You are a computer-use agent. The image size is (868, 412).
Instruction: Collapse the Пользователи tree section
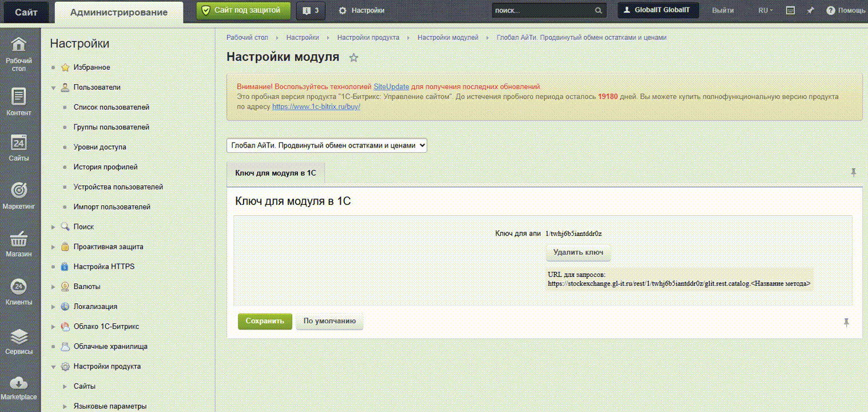click(x=54, y=88)
